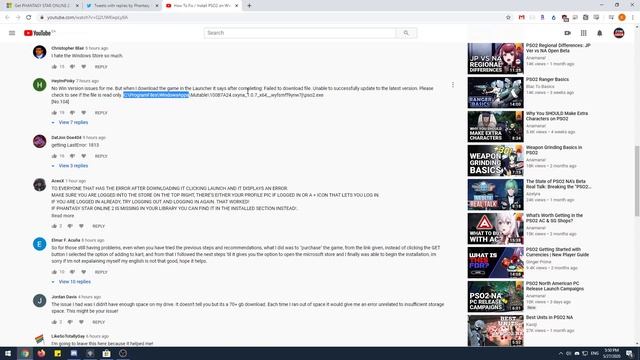The image size is (640, 360).
Task: Go to the YouTube home logo
Action: [38, 33]
